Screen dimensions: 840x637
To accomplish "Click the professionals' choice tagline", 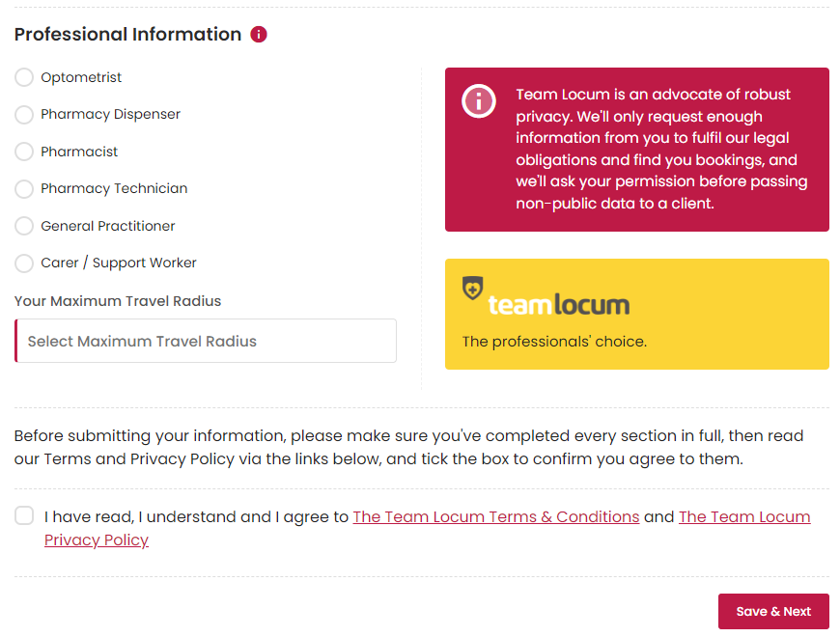I will [x=554, y=342].
